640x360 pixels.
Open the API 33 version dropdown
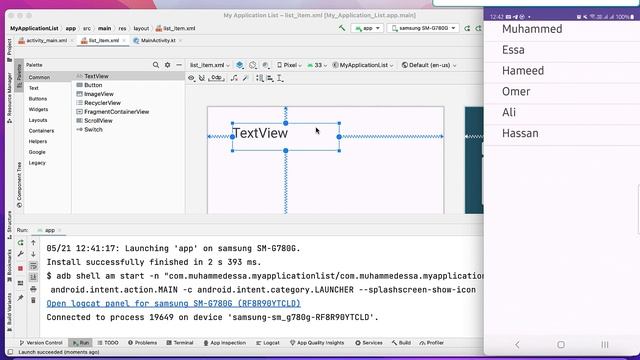tap(317, 65)
